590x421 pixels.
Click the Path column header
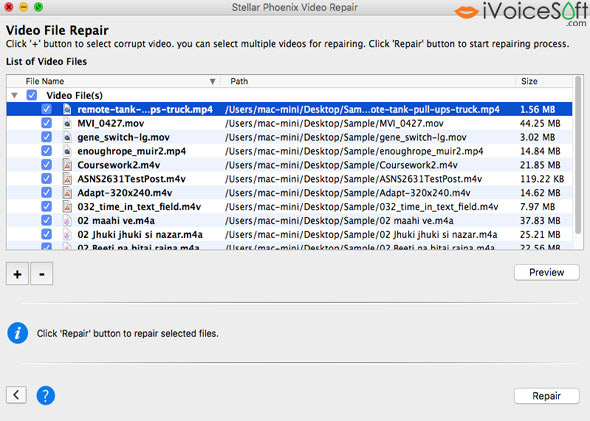pyautogui.click(x=368, y=81)
